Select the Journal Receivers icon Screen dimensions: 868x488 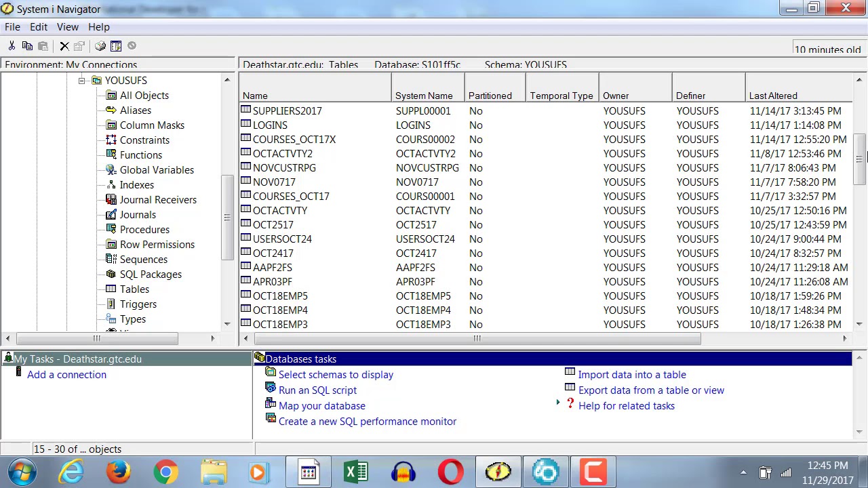111,200
